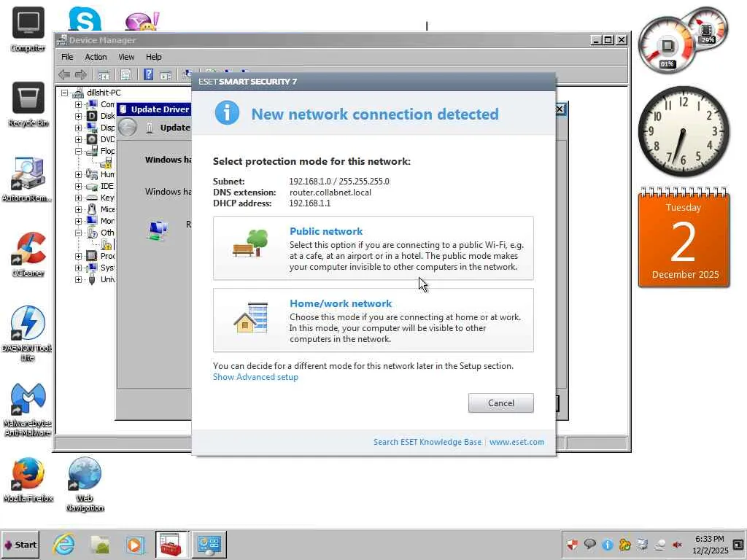Expand the IDE controllers category
The image size is (747, 560).
tap(78, 186)
